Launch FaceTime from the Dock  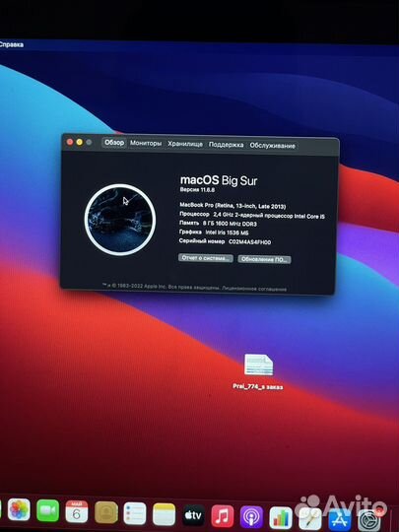pyautogui.click(x=47, y=510)
